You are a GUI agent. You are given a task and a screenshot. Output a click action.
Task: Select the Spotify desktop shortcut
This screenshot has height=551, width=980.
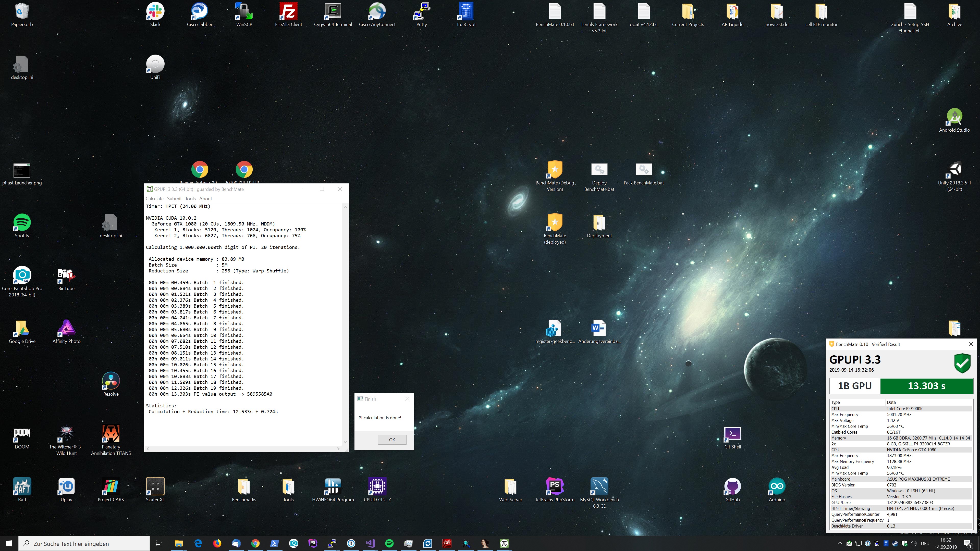point(22,226)
